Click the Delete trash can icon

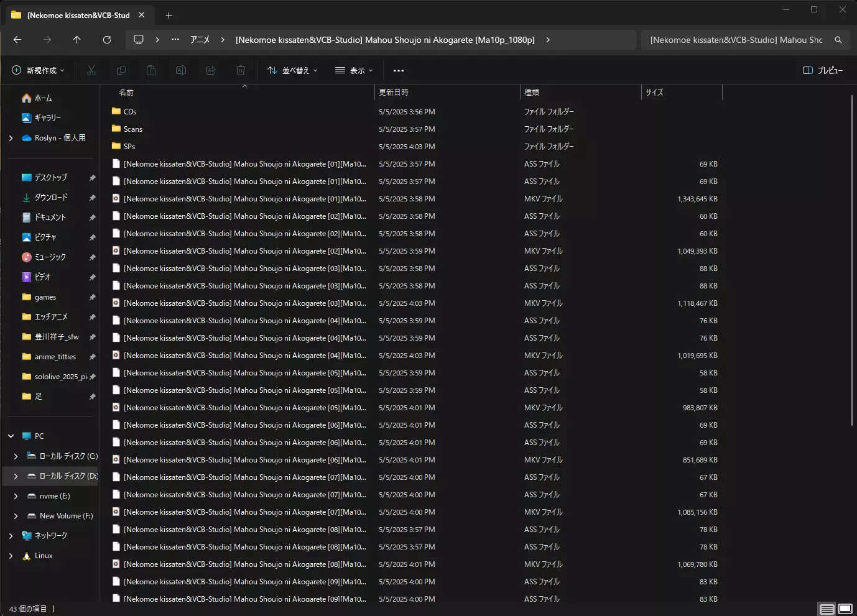[241, 70]
